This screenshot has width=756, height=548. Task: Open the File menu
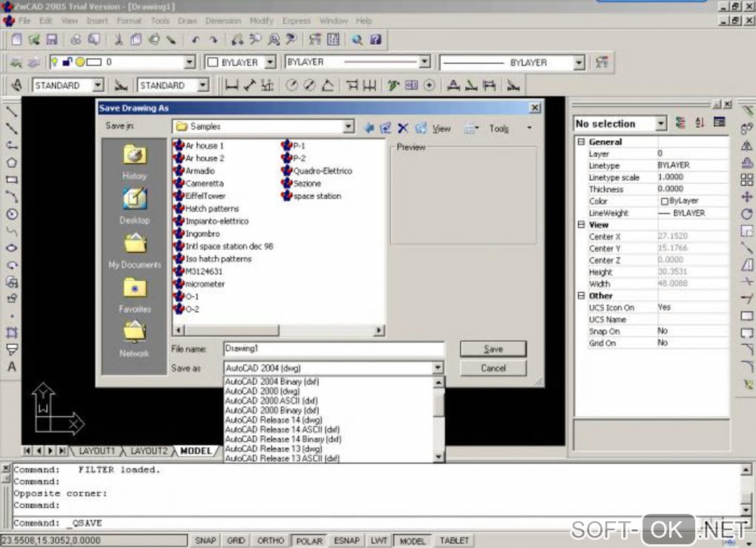point(24,21)
